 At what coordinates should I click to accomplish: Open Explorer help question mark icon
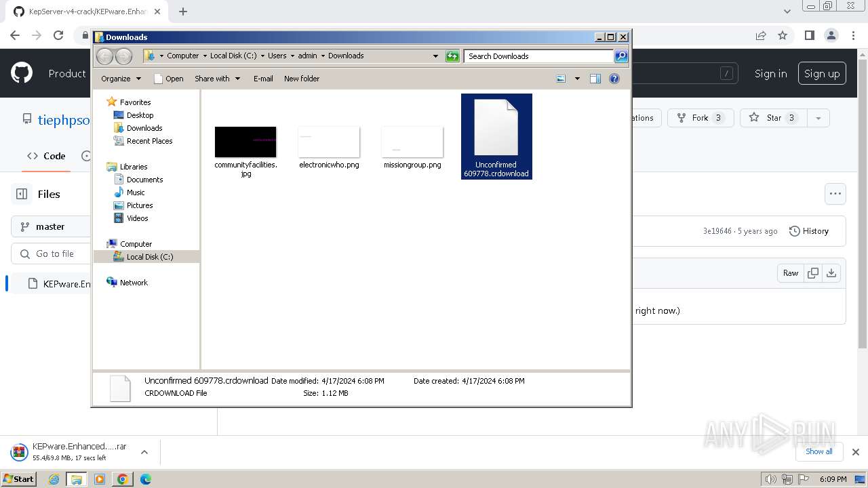click(614, 79)
